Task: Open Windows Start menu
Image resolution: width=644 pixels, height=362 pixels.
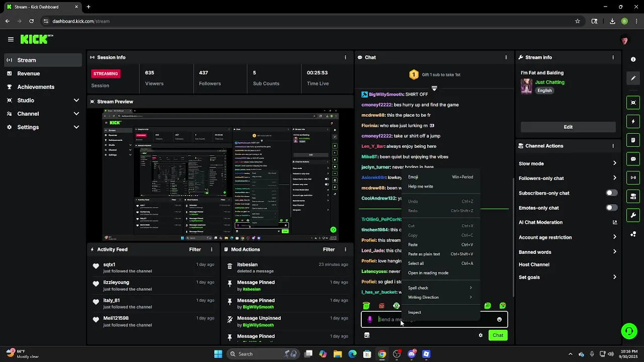Action: click(x=218, y=354)
